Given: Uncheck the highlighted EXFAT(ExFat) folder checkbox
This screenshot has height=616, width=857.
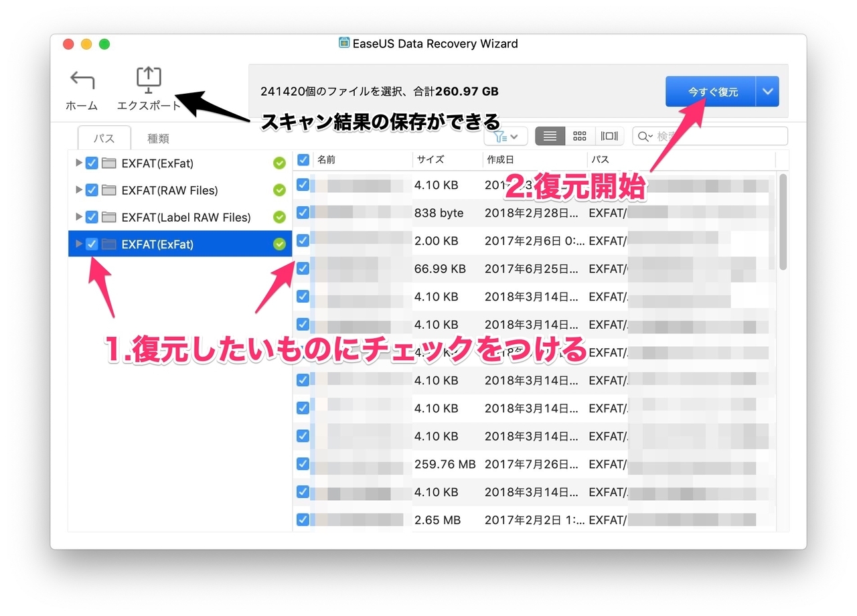Looking at the screenshot, I should [92, 244].
